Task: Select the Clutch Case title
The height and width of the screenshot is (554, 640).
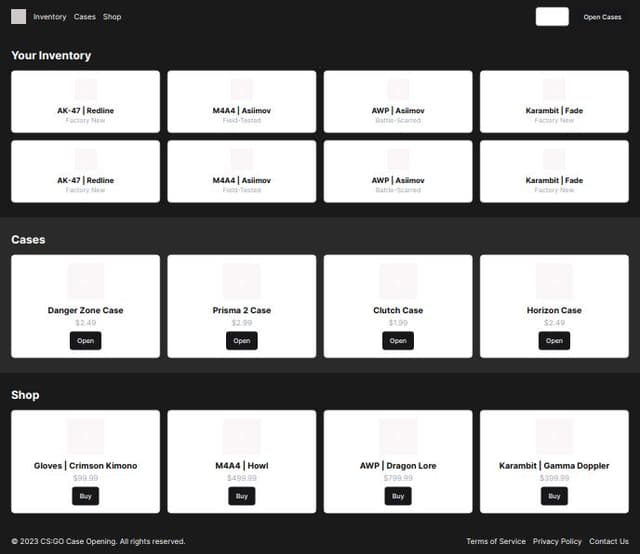Action: (x=398, y=310)
